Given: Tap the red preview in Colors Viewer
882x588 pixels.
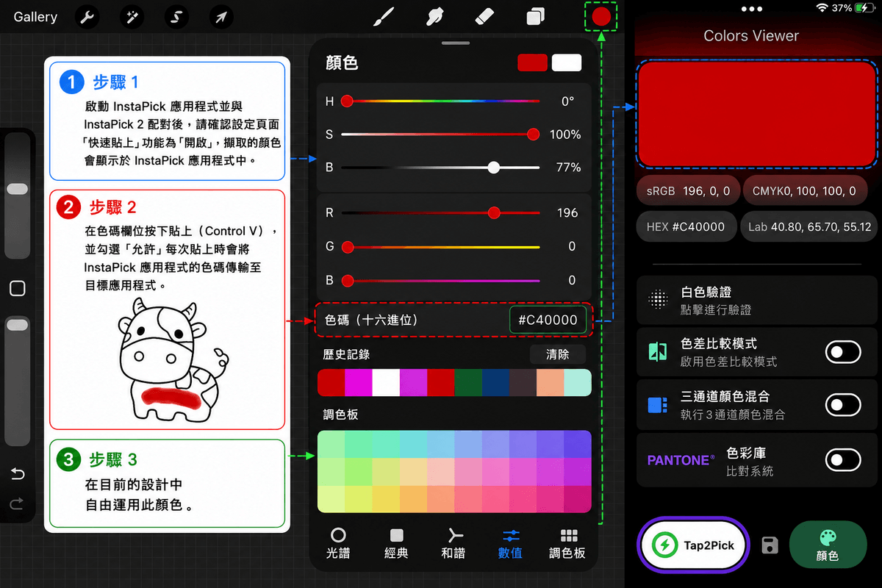Looking at the screenshot, I should pos(756,114).
